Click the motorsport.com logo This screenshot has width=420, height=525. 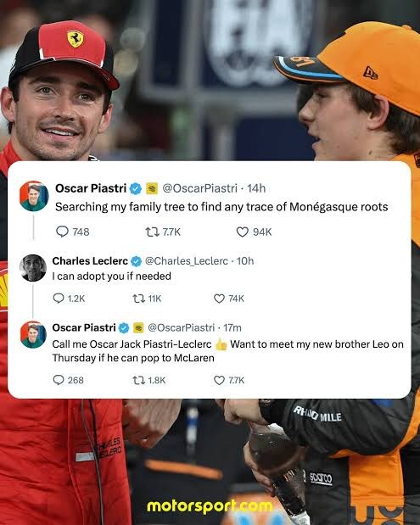pyautogui.click(x=210, y=505)
